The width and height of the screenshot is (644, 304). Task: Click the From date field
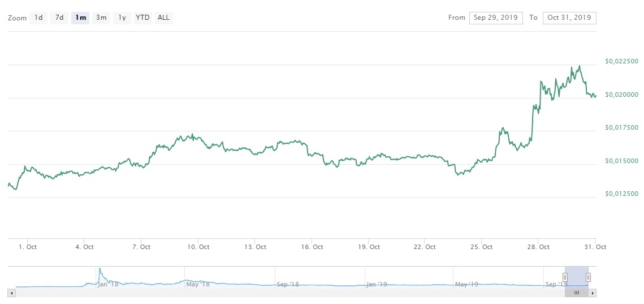(x=496, y=18)
